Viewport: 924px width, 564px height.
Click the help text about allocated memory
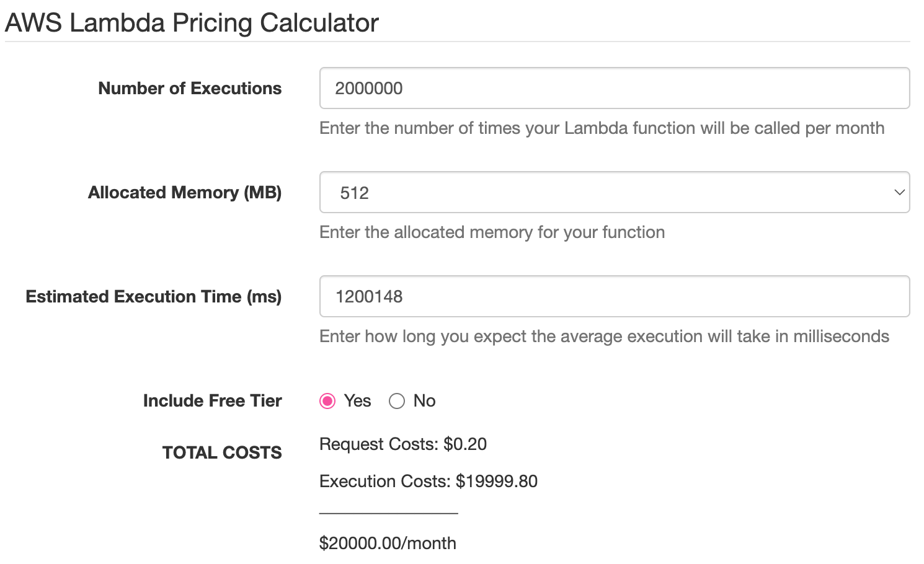(x=492, y=232)
